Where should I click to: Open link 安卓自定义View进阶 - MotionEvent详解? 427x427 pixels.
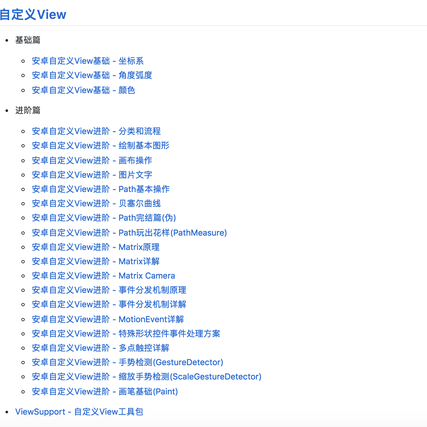coord(108,319)
